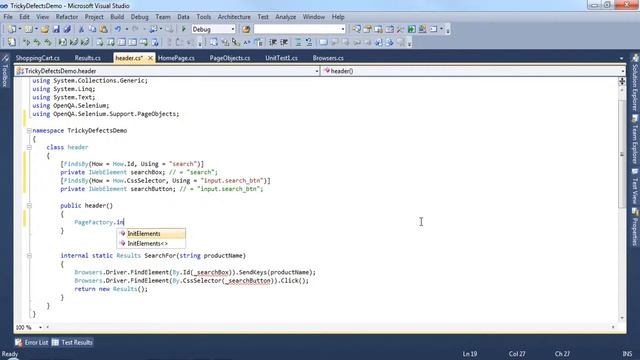Open the Solution Explorer side tab
The image size is (640, 360).
point(635,83)
